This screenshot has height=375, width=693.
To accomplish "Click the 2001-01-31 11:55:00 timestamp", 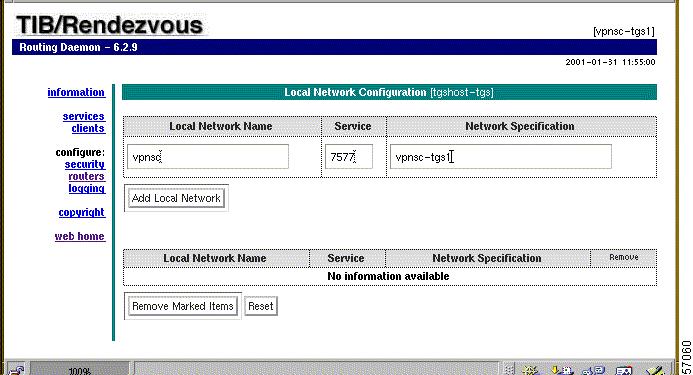I will point(610,62).
